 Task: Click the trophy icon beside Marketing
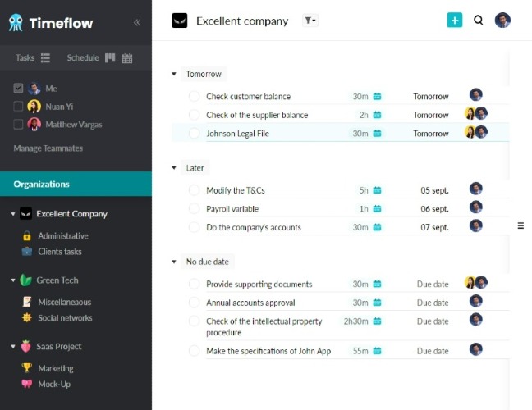click(x=27, y=367)
